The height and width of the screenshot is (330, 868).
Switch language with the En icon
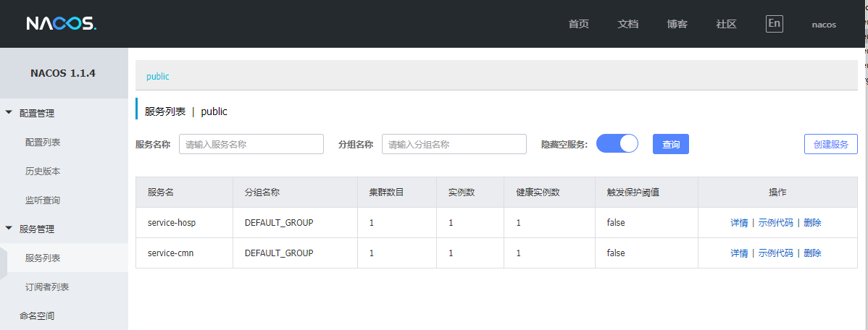click(x=774, y=23)
